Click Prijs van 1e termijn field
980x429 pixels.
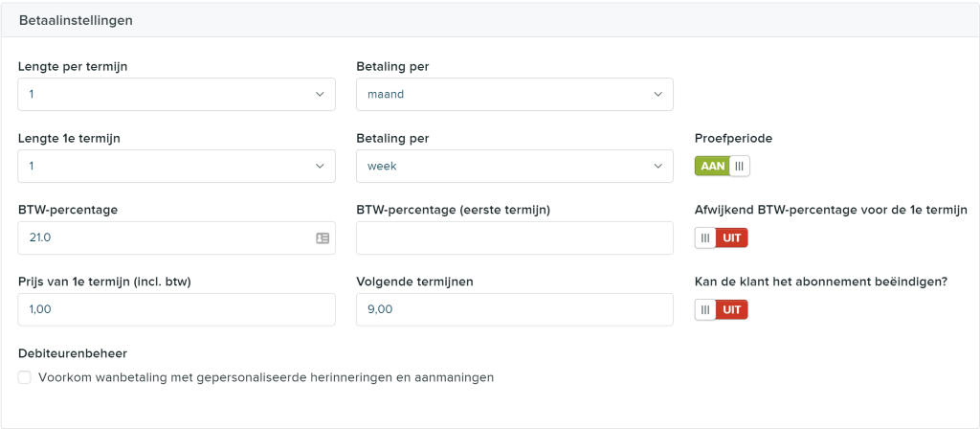(176, 310)
